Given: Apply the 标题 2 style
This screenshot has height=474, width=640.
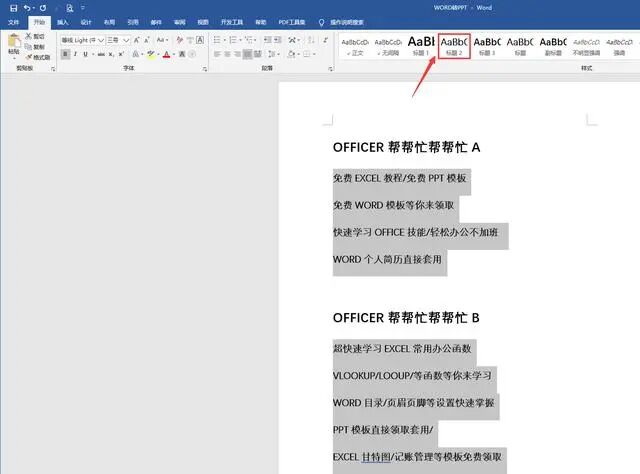Looking at the screenshot, I should (x=454, y=46).
